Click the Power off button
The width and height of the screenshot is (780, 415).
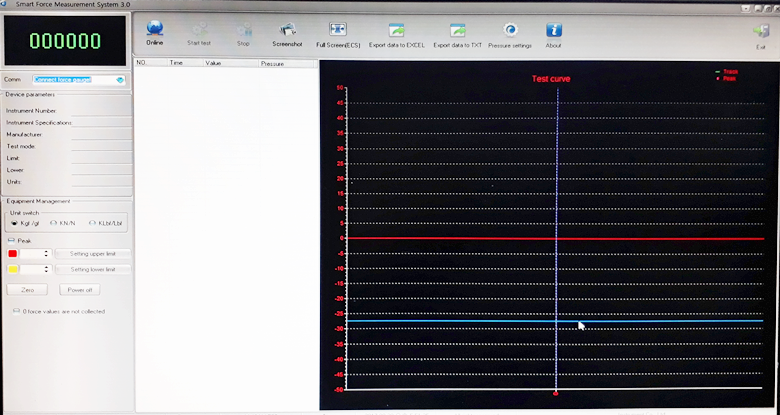[80, 290]
